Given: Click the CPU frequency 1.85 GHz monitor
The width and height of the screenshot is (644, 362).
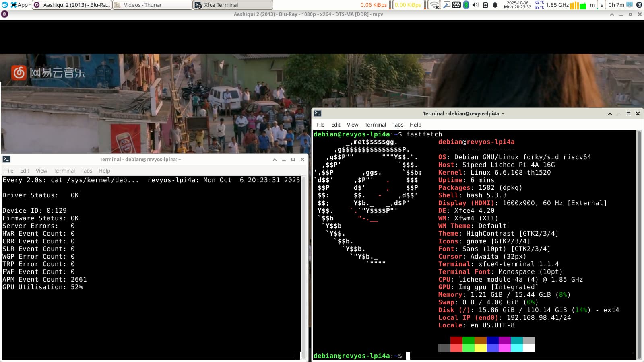Looking at the screenshot, I should click(x=557, y=5).
